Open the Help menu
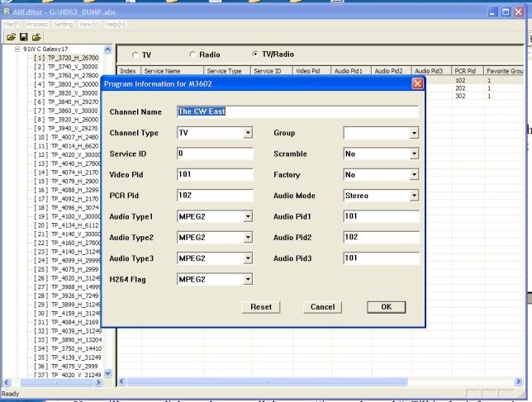This screenshot has height=402, width=532. [x=116, y=25]
